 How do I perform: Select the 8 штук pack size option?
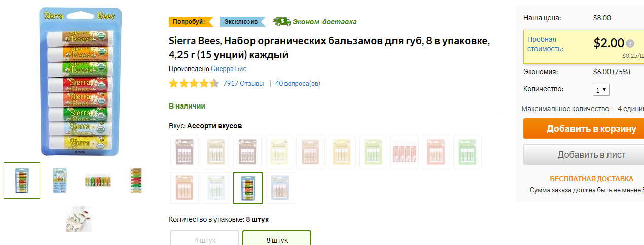click(x=277, y=237)
